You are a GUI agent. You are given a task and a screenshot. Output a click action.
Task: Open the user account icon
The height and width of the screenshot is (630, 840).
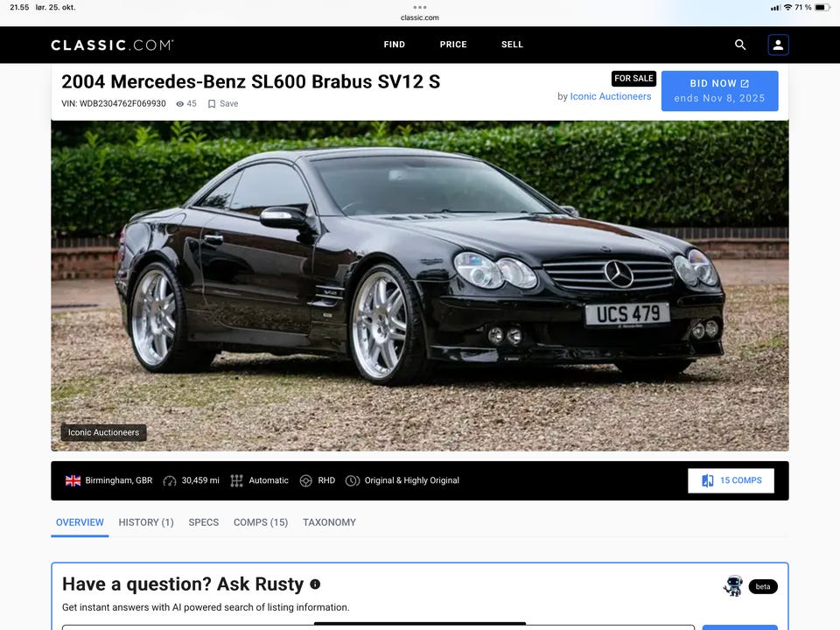778,45
